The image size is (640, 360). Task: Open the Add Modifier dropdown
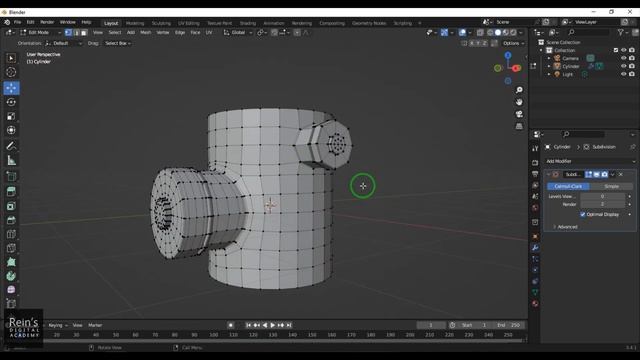(x=590, y=161)
